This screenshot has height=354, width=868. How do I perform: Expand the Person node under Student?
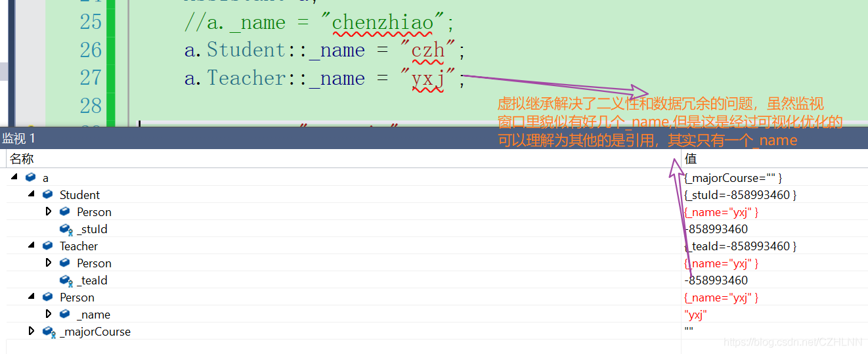click(x=48, y=211)
